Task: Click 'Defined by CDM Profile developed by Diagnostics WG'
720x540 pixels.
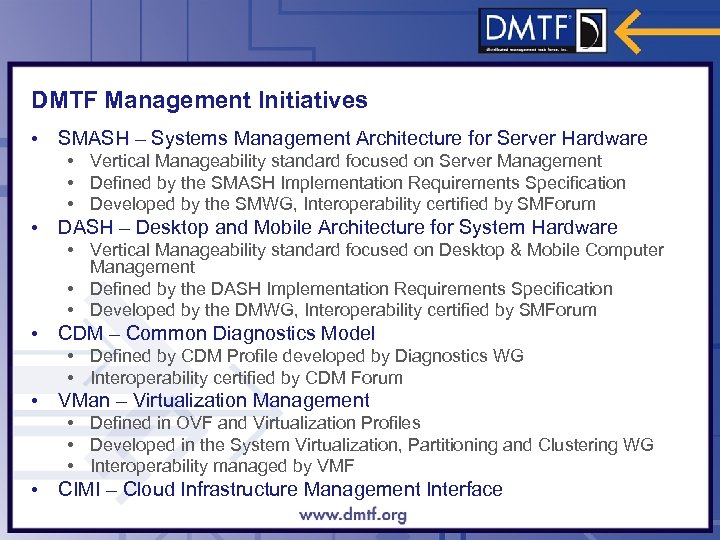Action: [x=307, y=356]
